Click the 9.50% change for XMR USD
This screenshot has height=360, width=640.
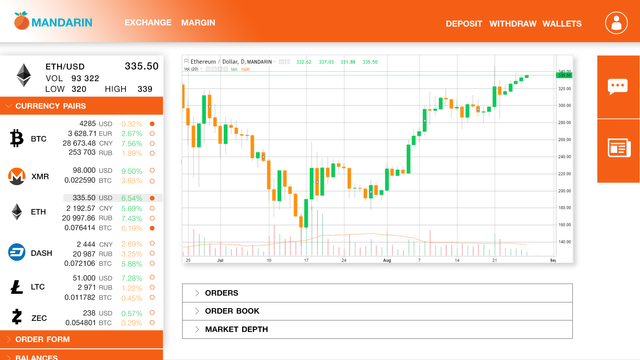point(131,171)
